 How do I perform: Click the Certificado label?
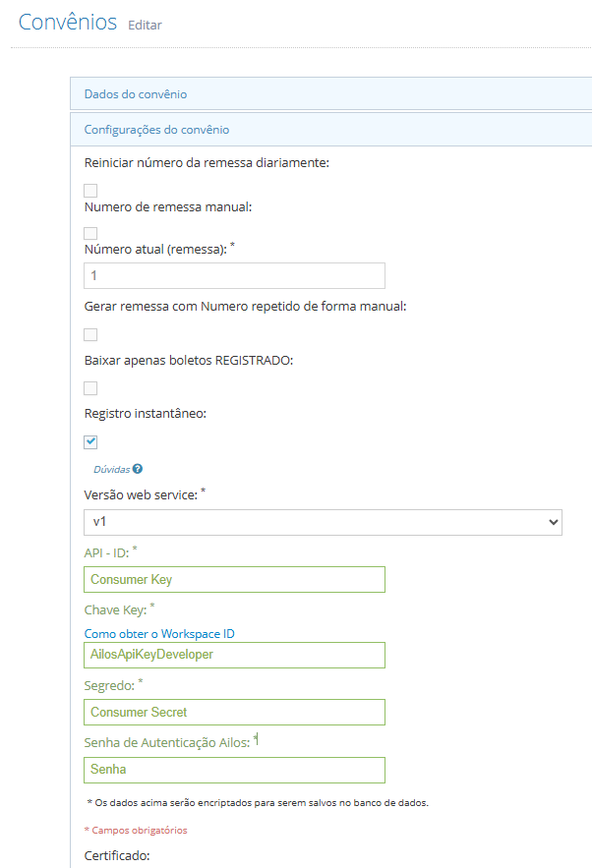pos(117,855)
